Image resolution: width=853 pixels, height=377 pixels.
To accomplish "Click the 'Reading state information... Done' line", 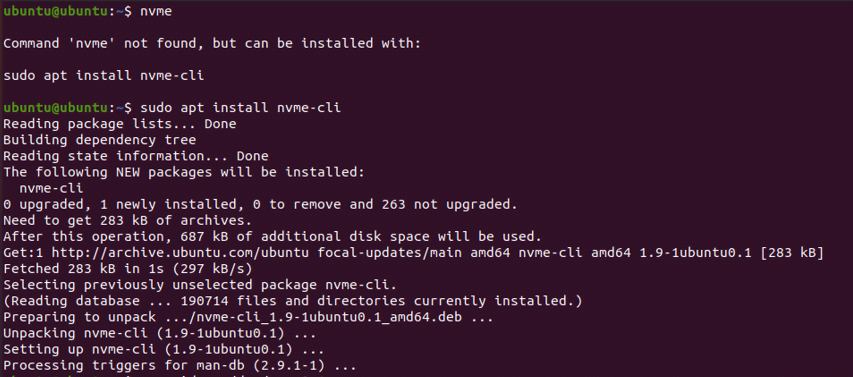I will coord(136,156).
